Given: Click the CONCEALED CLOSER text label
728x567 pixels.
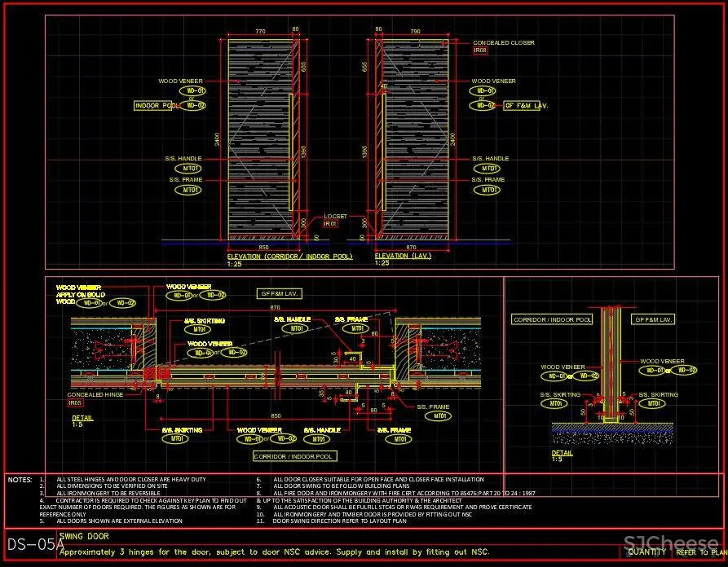Looking at the screenshot, I should [x=504, y=42].
